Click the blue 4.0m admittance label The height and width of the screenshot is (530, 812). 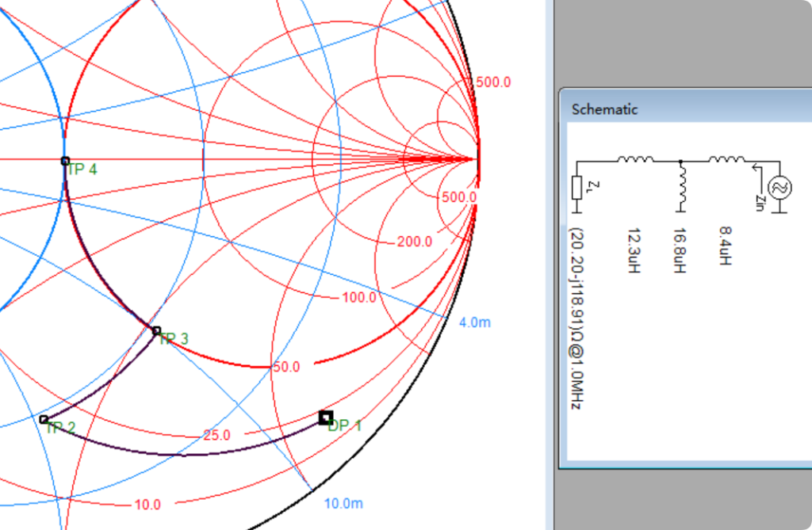475,322
